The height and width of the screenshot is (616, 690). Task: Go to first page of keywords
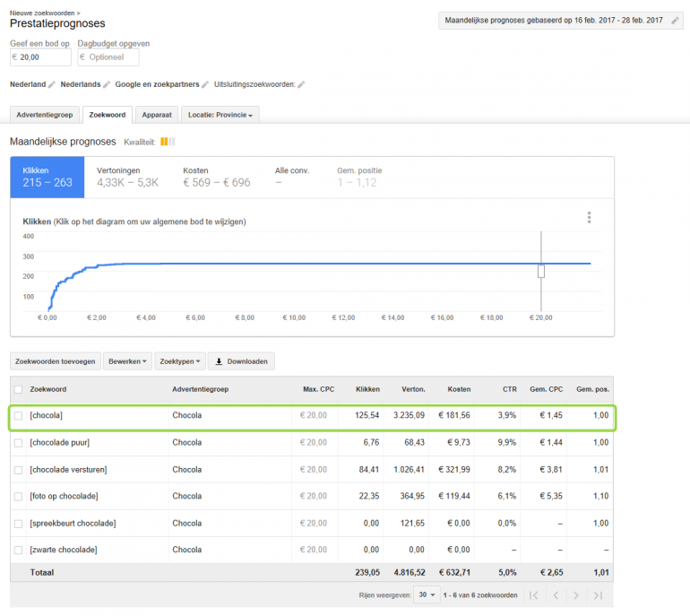point(534,595)
